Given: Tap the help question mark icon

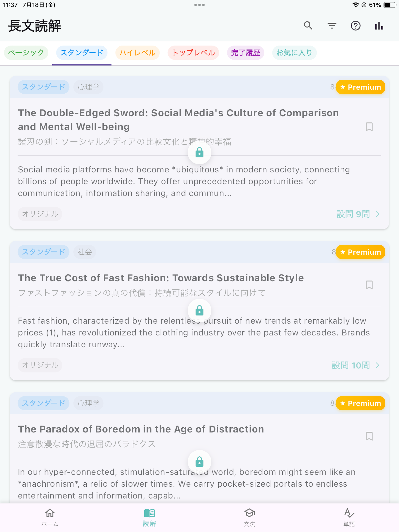Looking at the screenshot, I should tap(356, 26).
